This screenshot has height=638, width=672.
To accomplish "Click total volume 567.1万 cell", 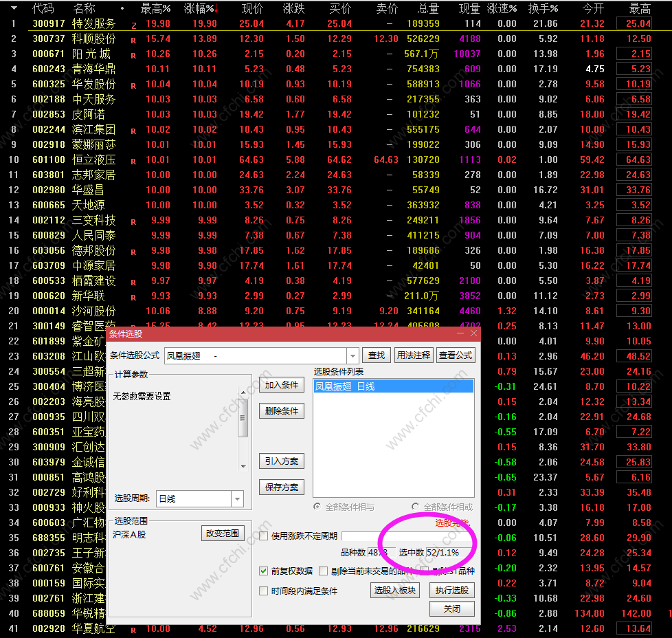I will coord(421,54).
